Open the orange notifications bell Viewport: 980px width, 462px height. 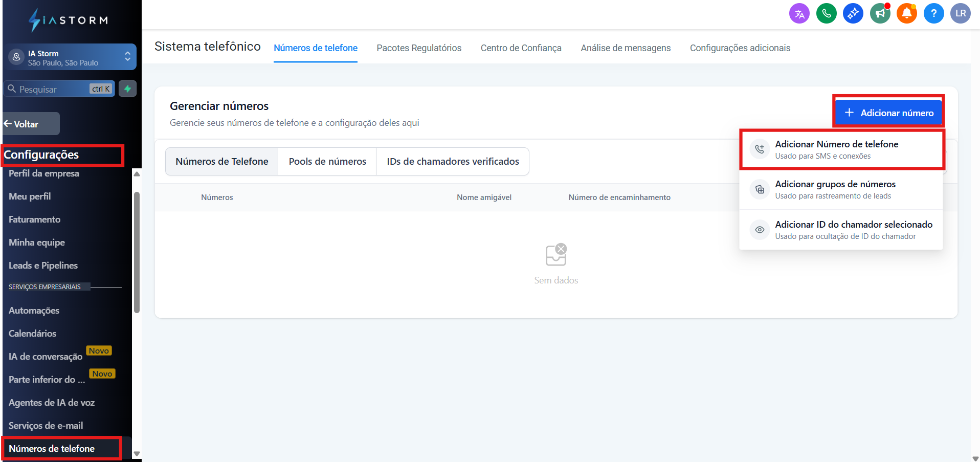click(x=907, y=14)
